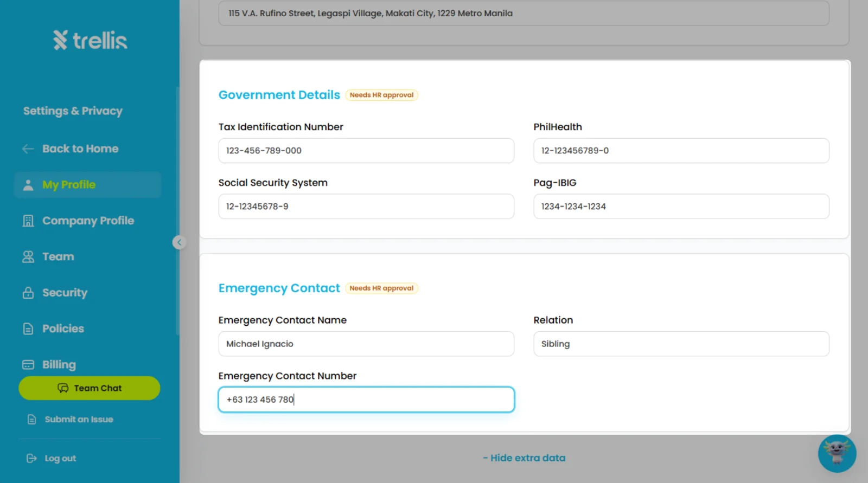Image resolution: width=868 pixels, height=483 pixels.
Task: Click the Team people icon
Action: (x=28, y=257)
